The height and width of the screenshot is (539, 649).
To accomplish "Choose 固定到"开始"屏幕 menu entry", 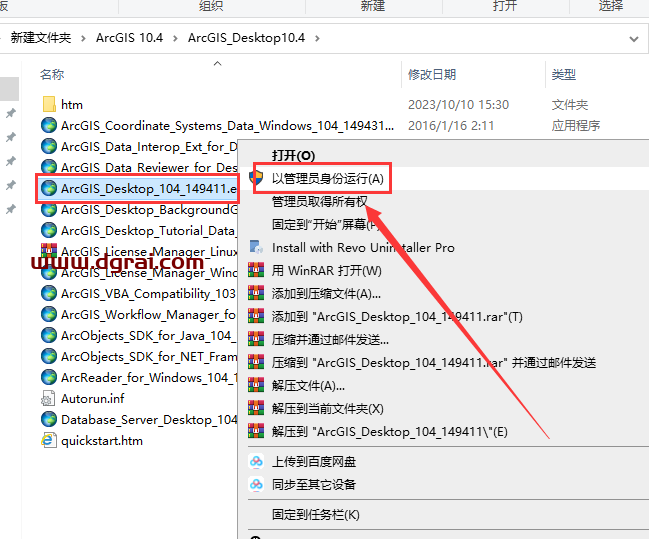I will 325,224.
